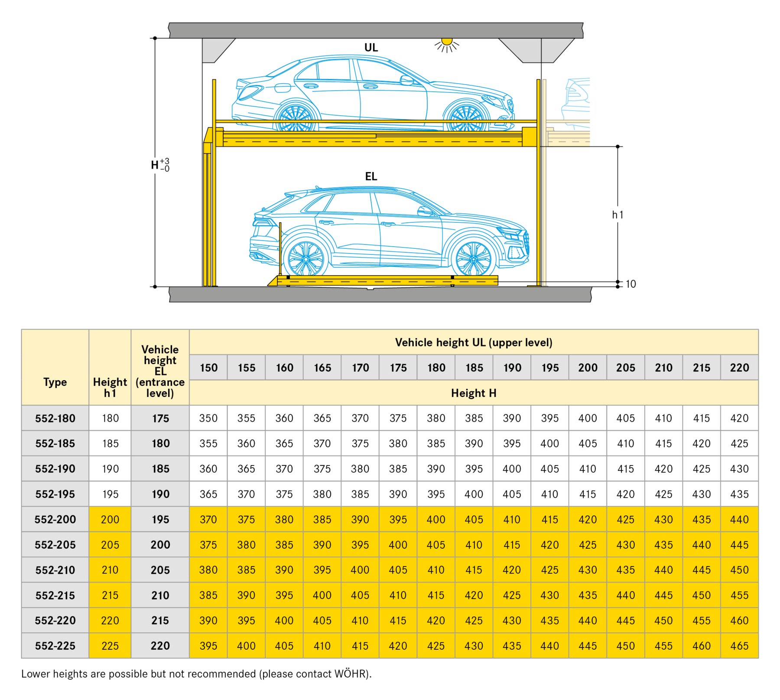Image resolution: width=780 pixels, height=700 pixels.
Task: Click the 10 dimension label near floor
Action: [630, 284]
